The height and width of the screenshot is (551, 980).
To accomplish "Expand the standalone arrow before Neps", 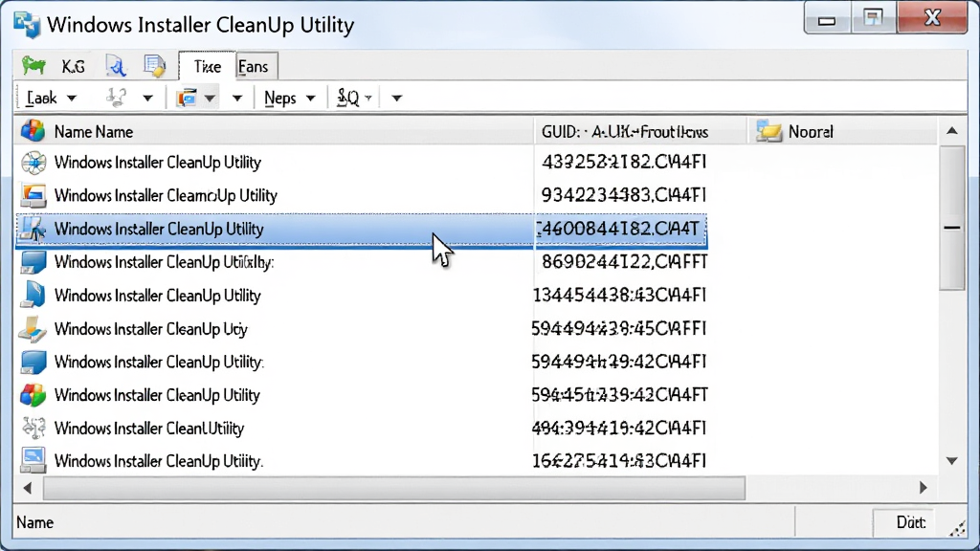I will pyautogui.click(x=237, y=99).
